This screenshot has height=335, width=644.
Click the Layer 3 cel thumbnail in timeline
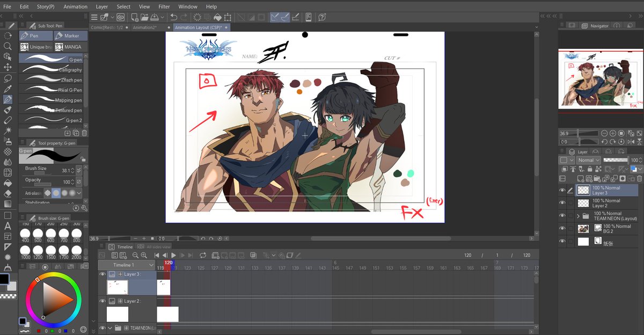pos(118,287)
